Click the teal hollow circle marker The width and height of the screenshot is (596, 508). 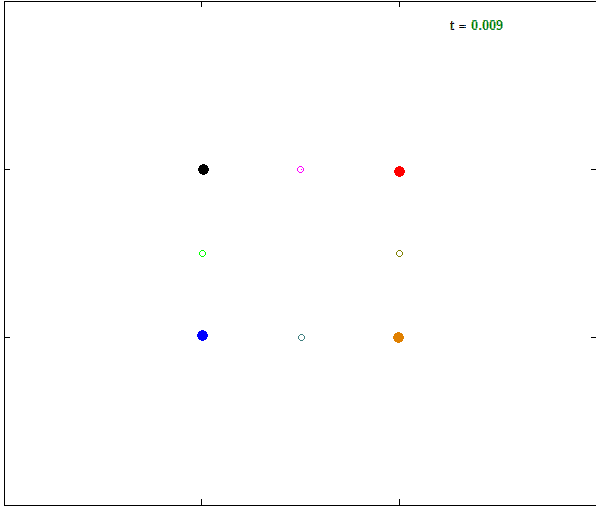(301, 338)
